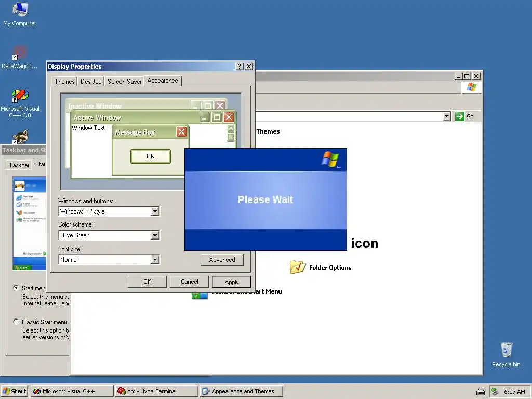
Task: Click the Start button on taskbar
Action: tap(14, 391)
